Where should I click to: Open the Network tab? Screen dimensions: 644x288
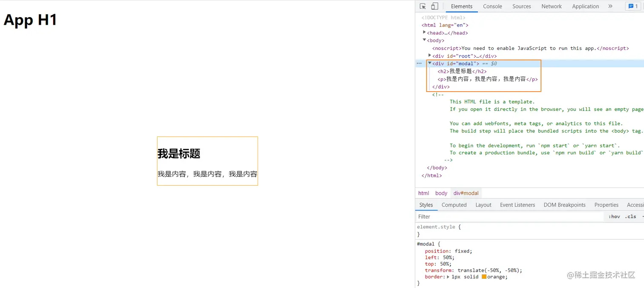[552, 6]
